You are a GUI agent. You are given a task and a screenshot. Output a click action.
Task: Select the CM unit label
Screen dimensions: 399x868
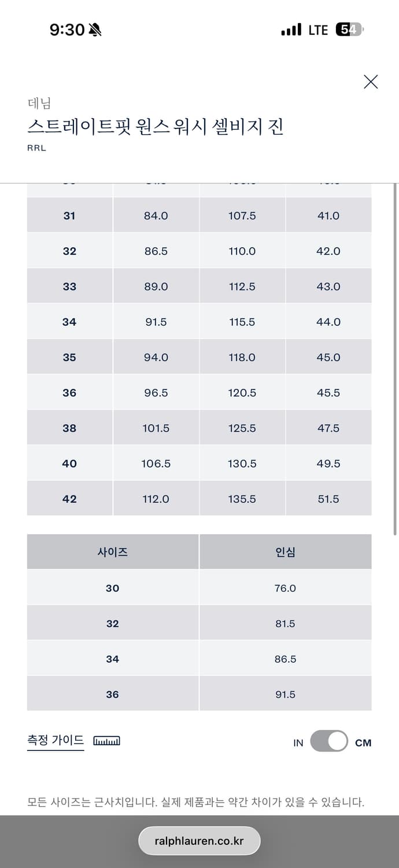coord(363,743)
